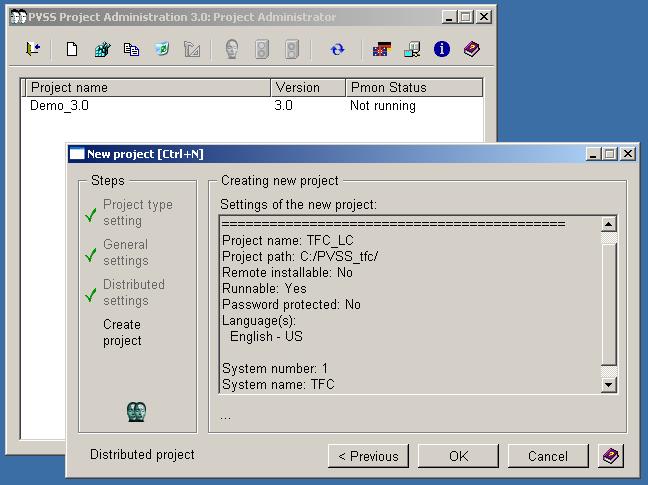Click the PVSS title bar heads icon
Viewport: 648px width, 485px height.
click(19, 17)
